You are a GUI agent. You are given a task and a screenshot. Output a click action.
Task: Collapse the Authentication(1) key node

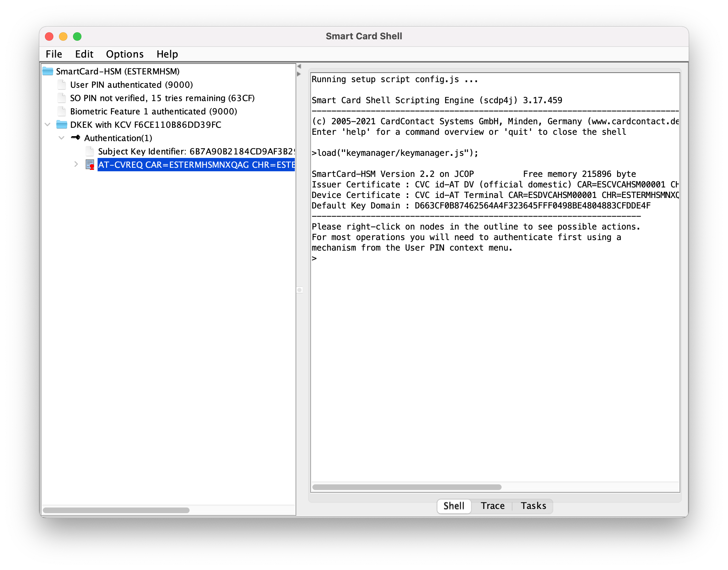point(61,138)
